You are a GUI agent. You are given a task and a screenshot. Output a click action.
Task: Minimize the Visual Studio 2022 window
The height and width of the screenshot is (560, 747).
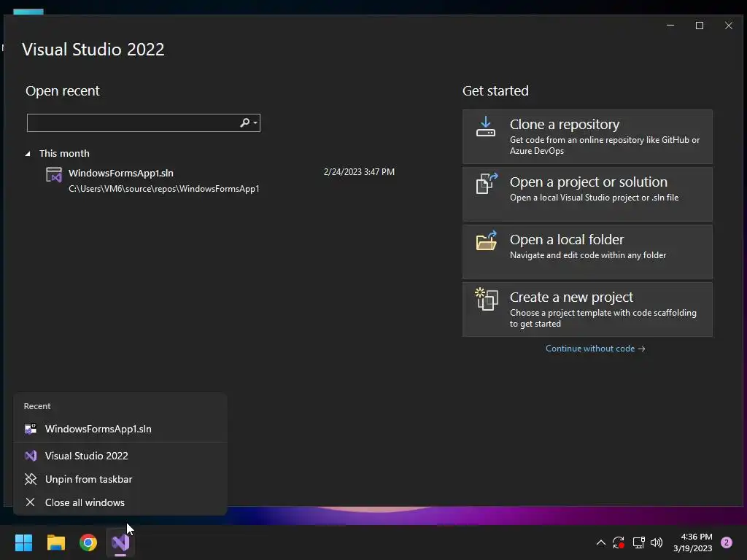[670, 26]
